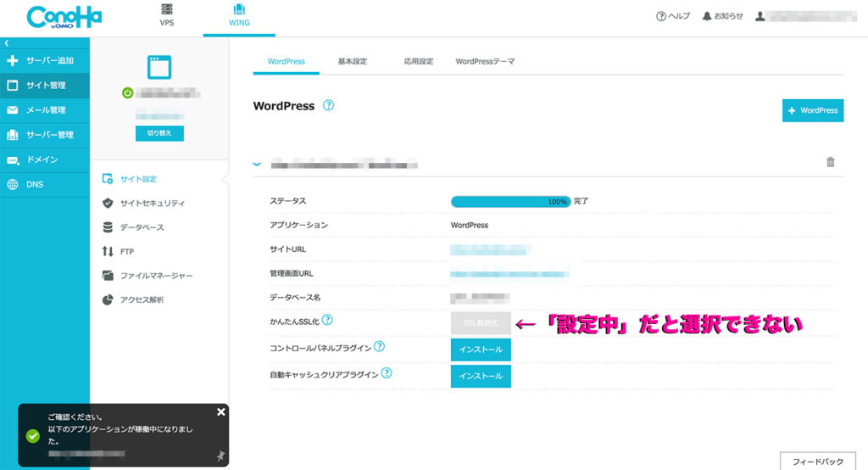Install the コントロールパネルプラグイン
This screenshot has width=868, height=470.
481,350
